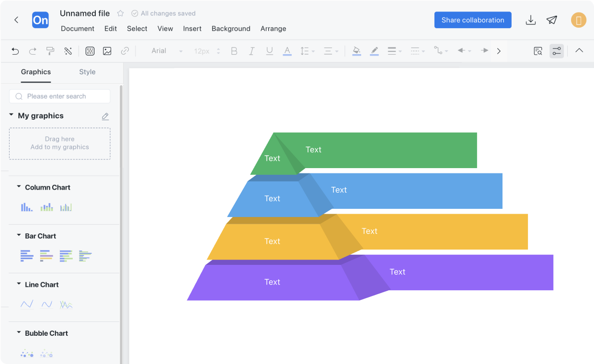This screenshot has height=364, width=594.
Task: Open the Background menu
Action: point(231,29)
